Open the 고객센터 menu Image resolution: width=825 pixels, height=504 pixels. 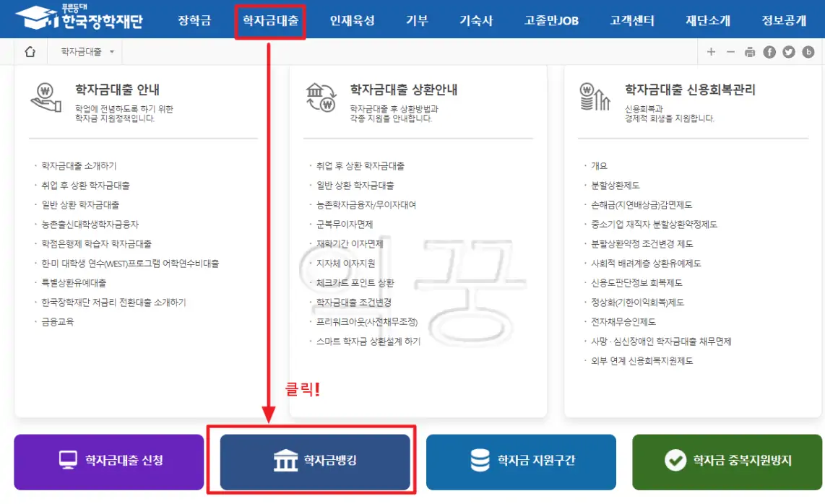tap(632, 19)
